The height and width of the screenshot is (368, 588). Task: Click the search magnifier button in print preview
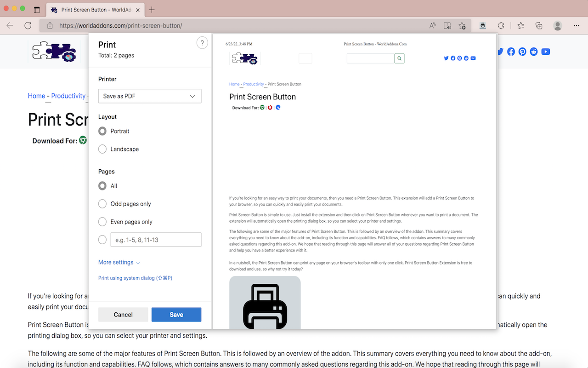tap(399, 58)
